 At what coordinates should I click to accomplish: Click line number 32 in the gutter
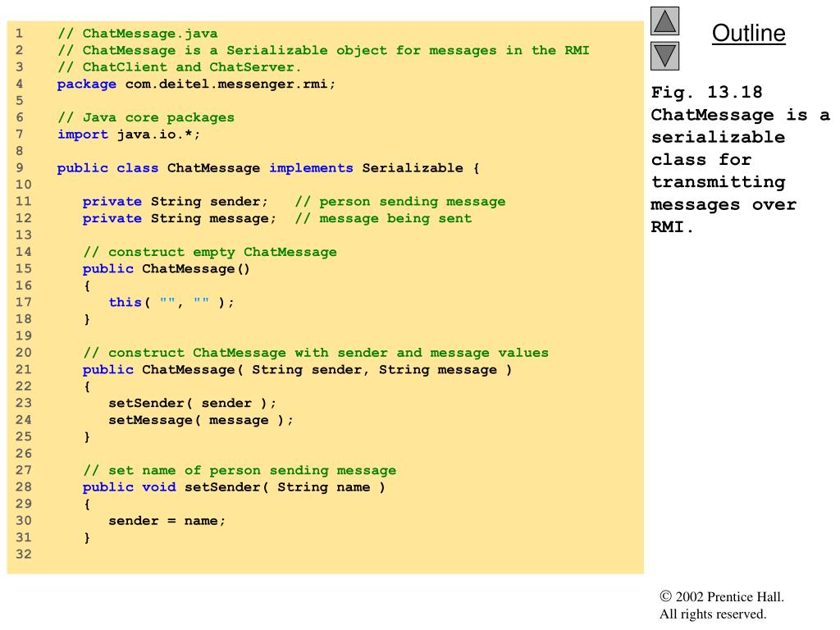(22, 555)
